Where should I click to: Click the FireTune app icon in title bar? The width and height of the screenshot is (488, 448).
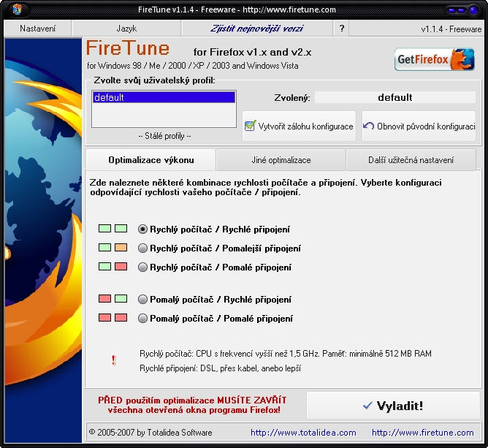(18, 10)
